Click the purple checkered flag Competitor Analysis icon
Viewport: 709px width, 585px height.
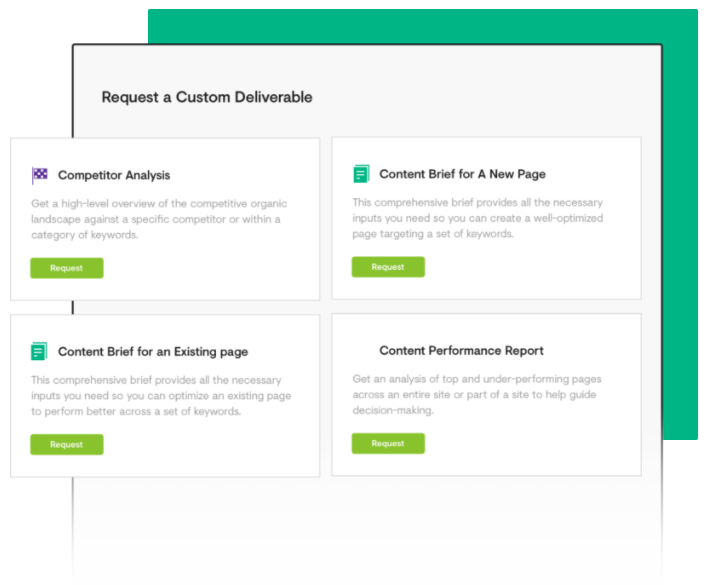pos(40,175)
